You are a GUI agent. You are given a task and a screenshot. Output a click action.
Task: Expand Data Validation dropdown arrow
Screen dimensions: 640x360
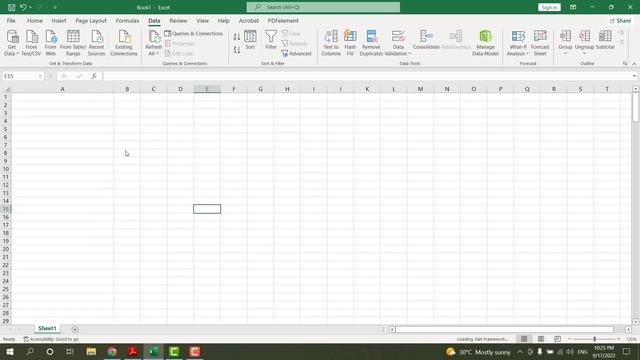point(409,53)
